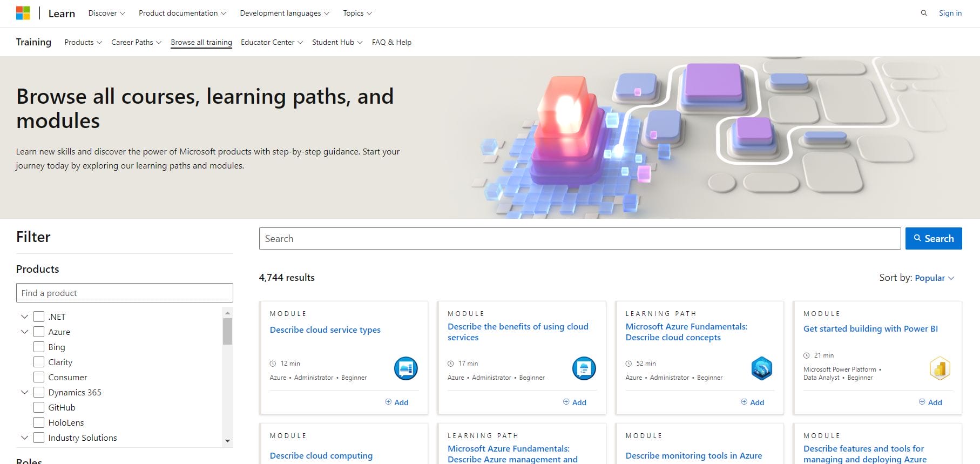This screenshot has width=980, height=464.
Task: Expand the .NET product category
Action: pos(24,317)
